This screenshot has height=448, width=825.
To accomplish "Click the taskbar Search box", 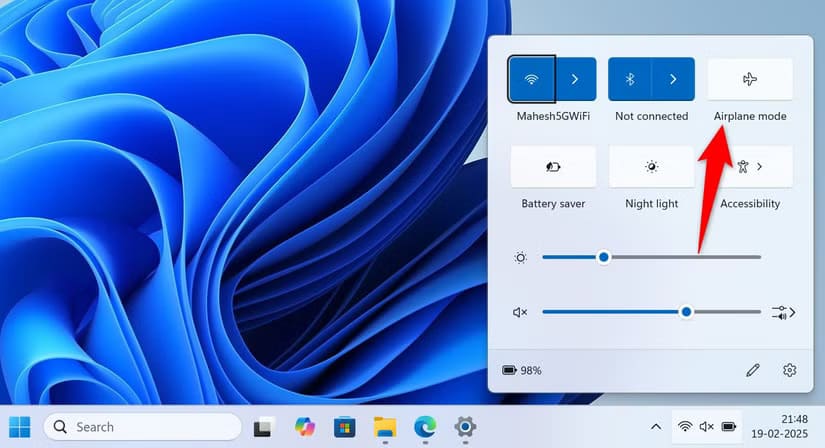I will (x=142, y=427).
